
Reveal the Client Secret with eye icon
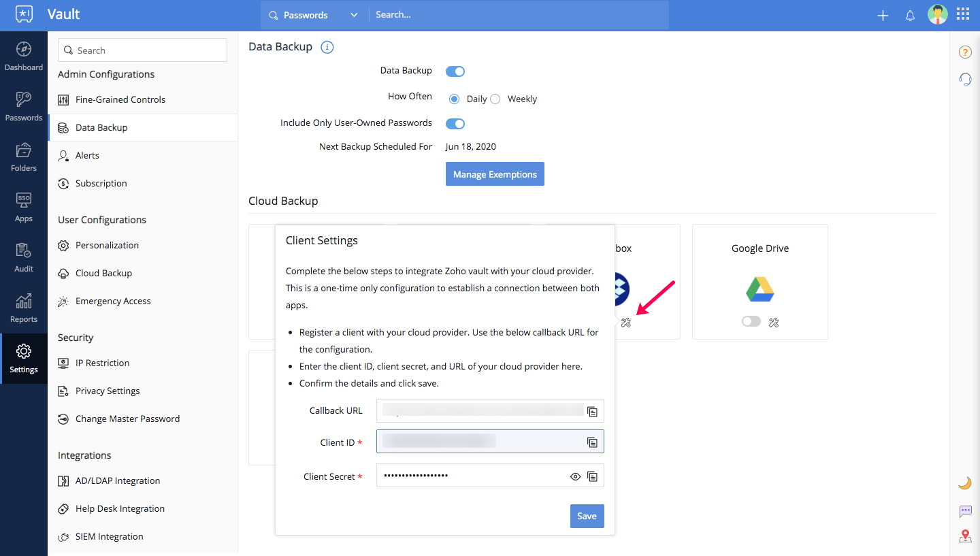click(x=575, y=476)
